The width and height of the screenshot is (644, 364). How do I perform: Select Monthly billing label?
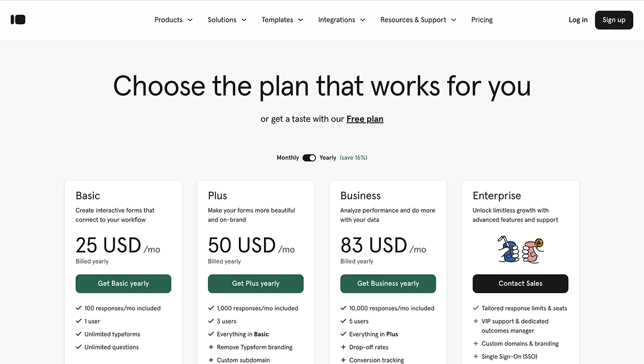[x=288, y=158]
